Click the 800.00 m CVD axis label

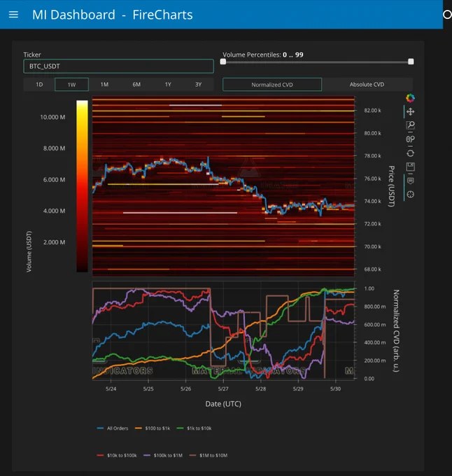click(375, 307)
